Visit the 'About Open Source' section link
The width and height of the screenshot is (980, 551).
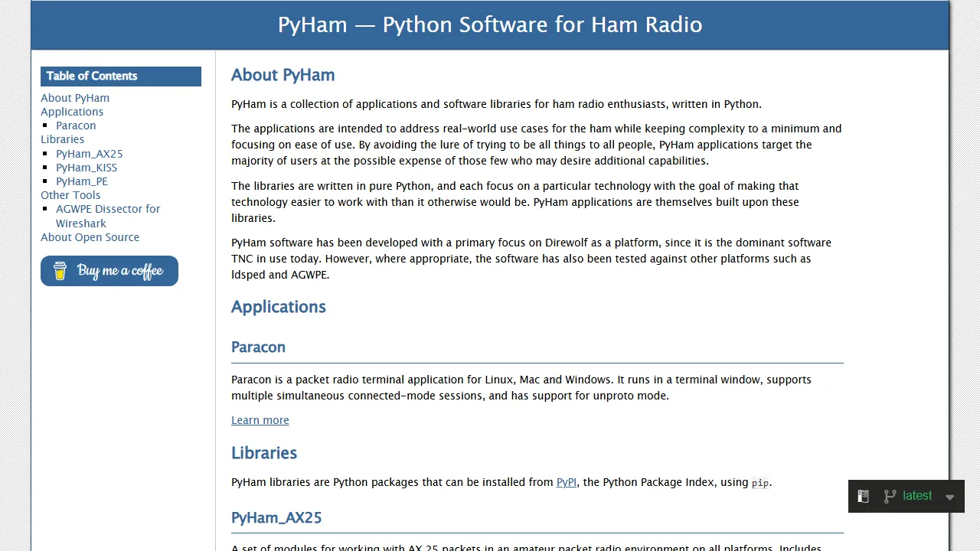tap(90, 237)
